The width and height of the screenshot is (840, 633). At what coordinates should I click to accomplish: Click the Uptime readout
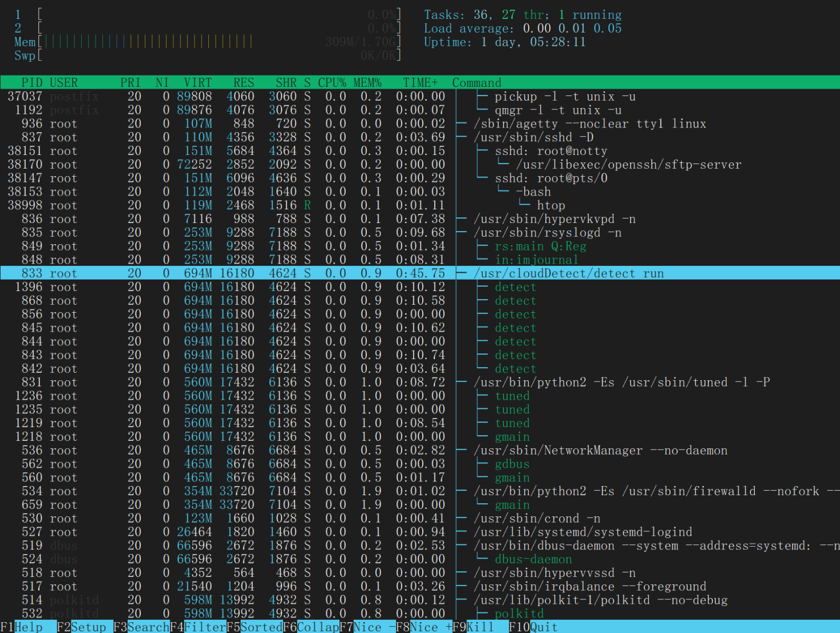505,42
